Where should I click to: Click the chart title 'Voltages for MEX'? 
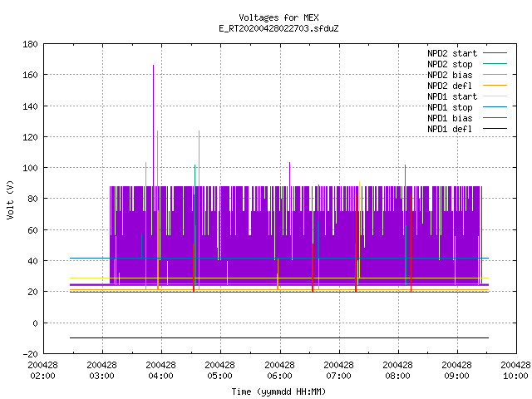click(x=278, y=17)
